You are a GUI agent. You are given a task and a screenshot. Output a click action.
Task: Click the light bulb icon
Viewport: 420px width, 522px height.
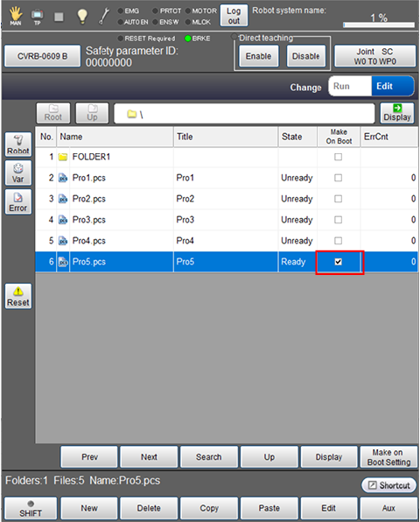pos(82,16)
